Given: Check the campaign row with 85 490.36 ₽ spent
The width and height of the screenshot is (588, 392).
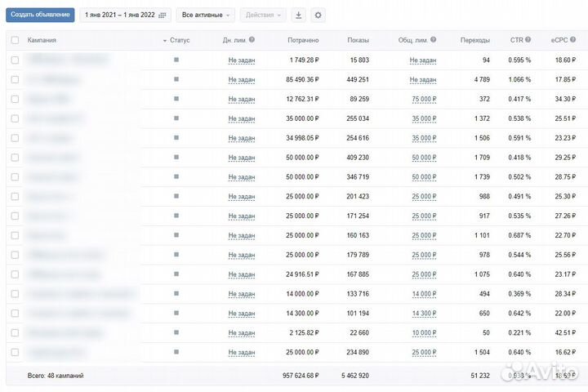Looking at the screenshot, I should coord(15,79).
